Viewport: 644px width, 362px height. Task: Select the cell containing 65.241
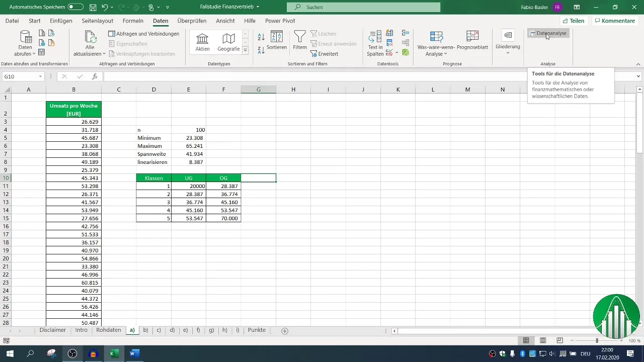[189, 146]
